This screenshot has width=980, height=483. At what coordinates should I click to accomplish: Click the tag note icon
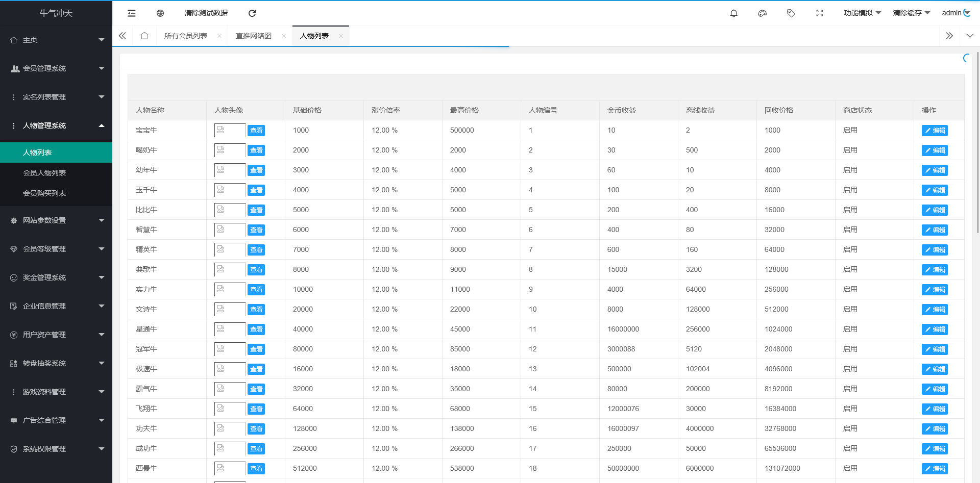tap(791, 13)
